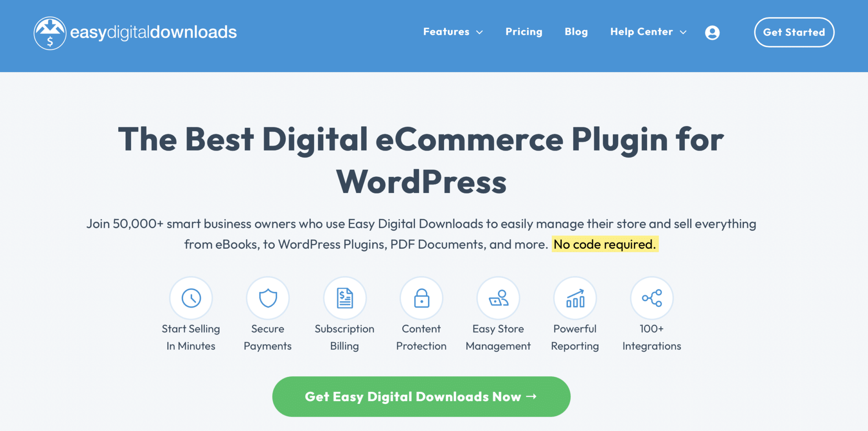Click the clock icon for Start Selling
868x431 pixels.
point(191,298)
